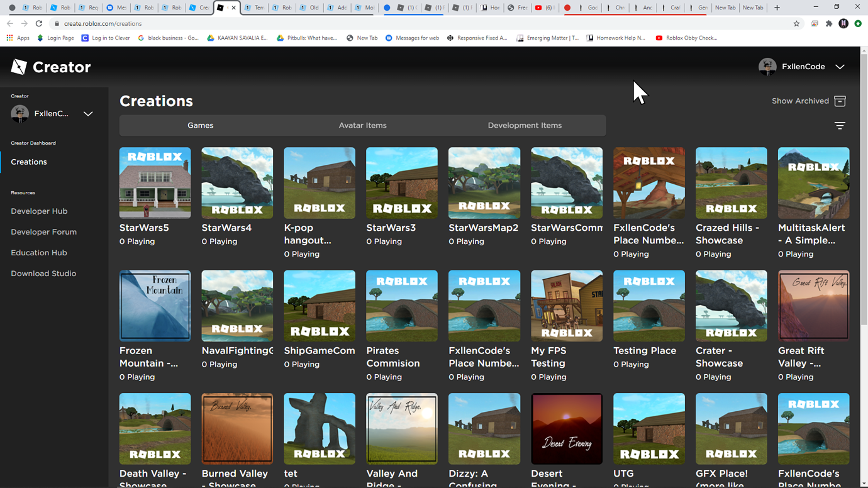Toggle Show Archived creations
Image resolution: width=868 pixels, height=488 pixels.
[x=808, y=101]
